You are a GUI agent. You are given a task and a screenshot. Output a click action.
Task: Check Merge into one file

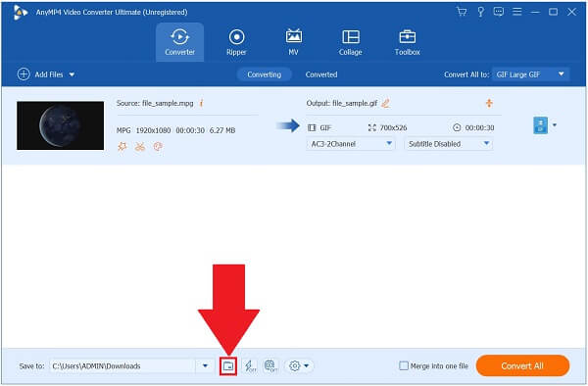click(x=404, y=365)
